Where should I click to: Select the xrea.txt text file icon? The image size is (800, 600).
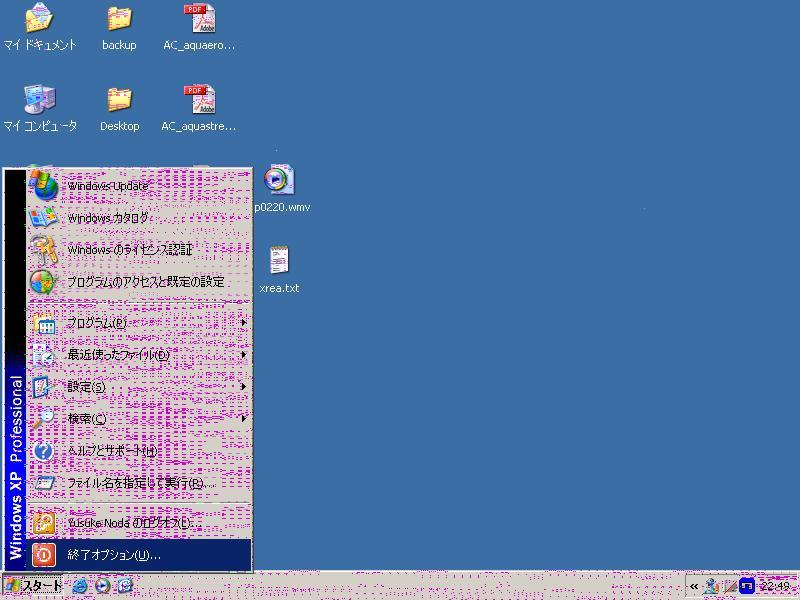279,269
